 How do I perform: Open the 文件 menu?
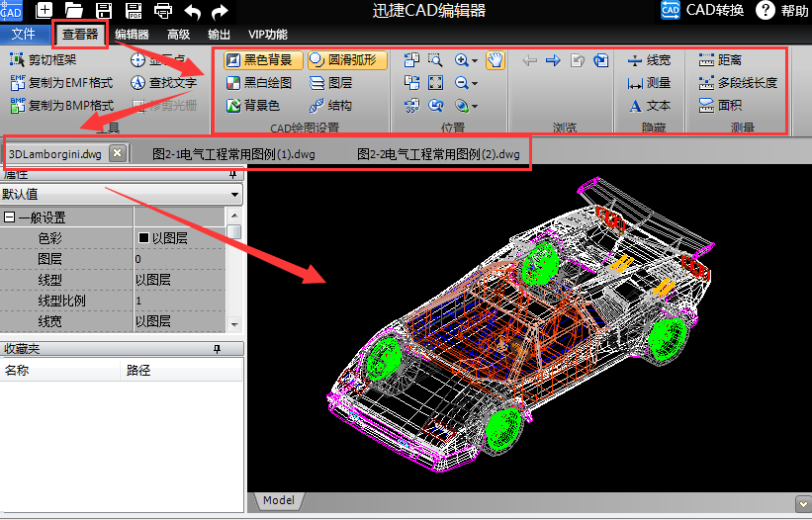tap(24, 35)
